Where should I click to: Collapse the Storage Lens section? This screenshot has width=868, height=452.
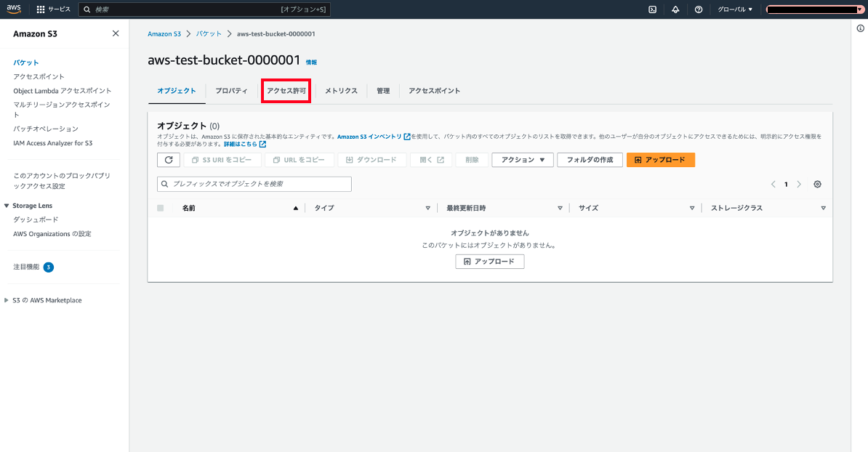click(x=7, y=206)
